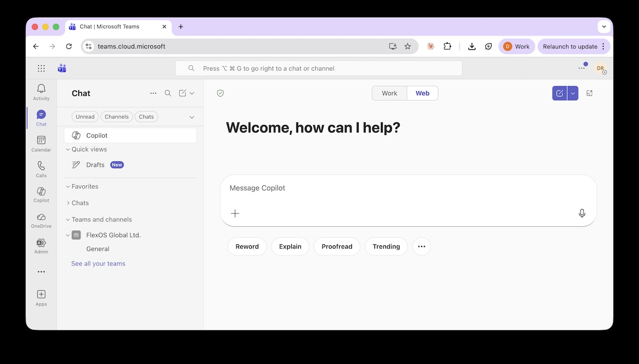The height and width of the screenshot is (364, 639).
Task: Bookmark page with star icon
Action: (408, 46)
